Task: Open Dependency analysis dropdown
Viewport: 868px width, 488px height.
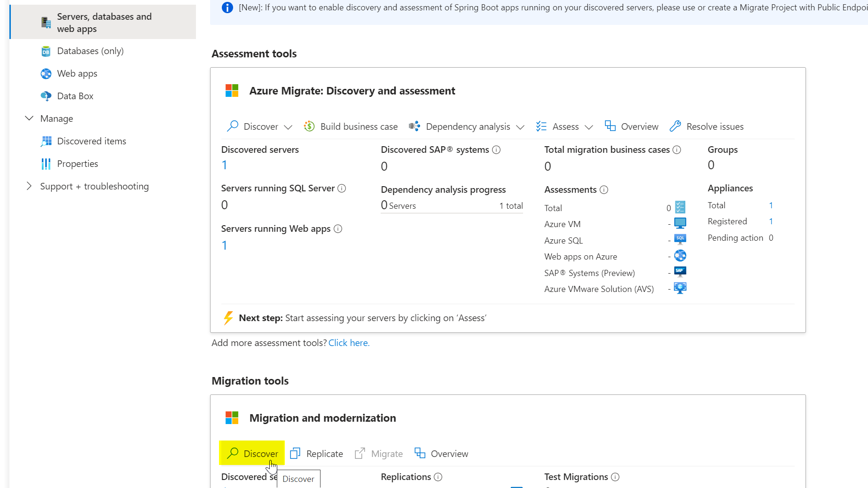Action: (467, 126)
